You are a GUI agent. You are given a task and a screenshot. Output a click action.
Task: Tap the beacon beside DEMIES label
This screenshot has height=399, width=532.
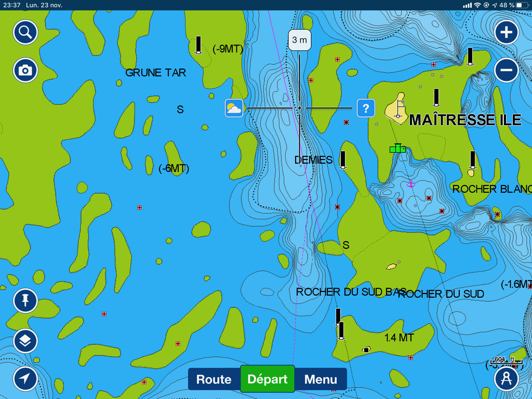coord(343,160)
